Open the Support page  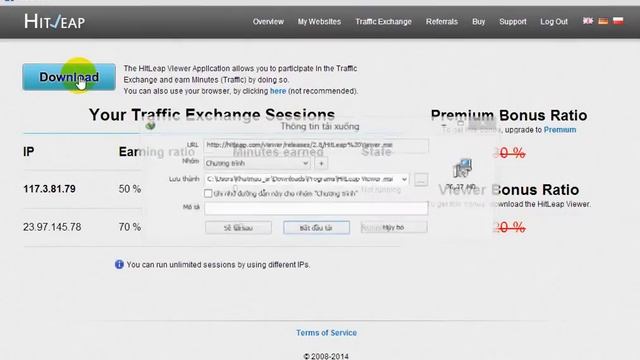(x=513, y=22)
